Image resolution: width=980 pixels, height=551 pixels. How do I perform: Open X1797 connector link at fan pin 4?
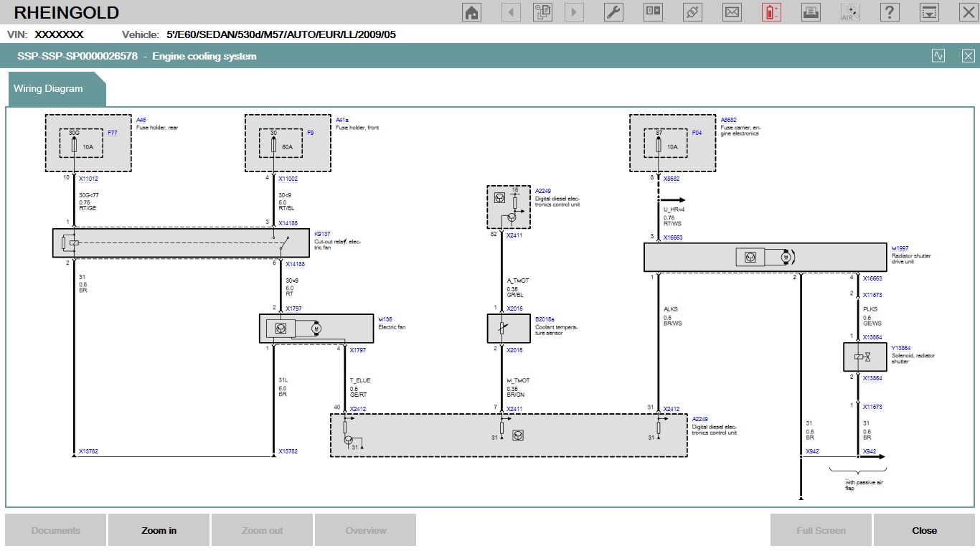(358, 350)
